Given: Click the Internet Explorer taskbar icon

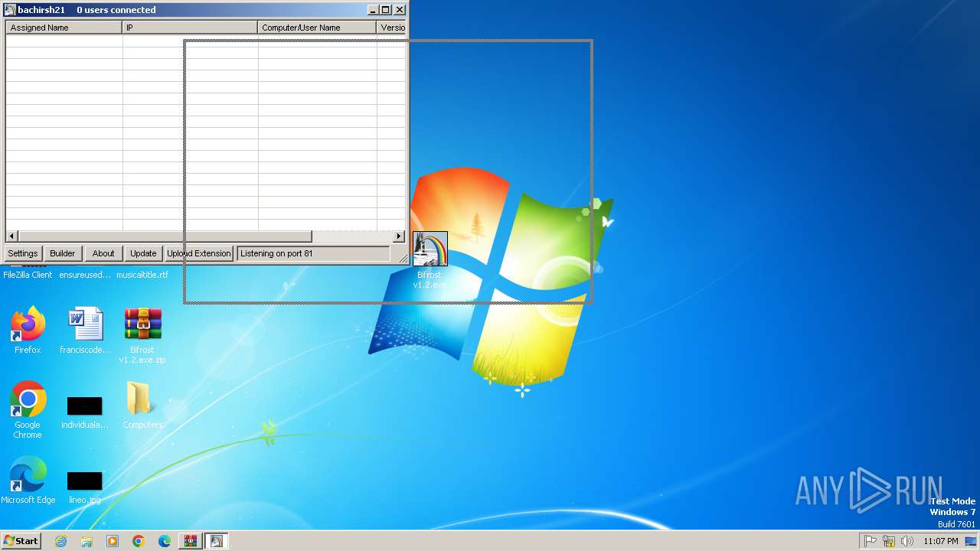Looking at the screenshot, I should (60, 541).
